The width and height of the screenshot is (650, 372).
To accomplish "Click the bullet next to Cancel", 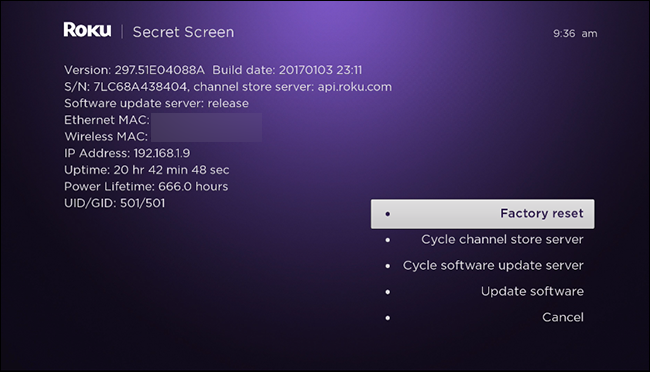I will click(x=388, y=318).
